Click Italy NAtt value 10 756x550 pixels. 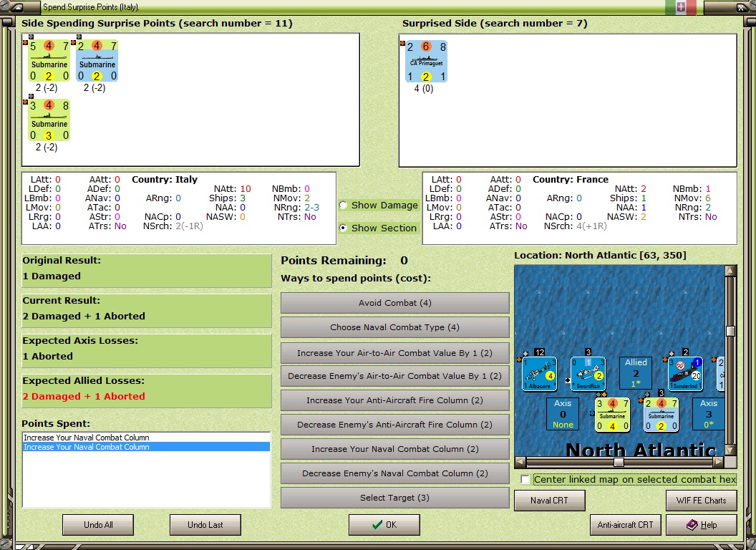point(246,188)
